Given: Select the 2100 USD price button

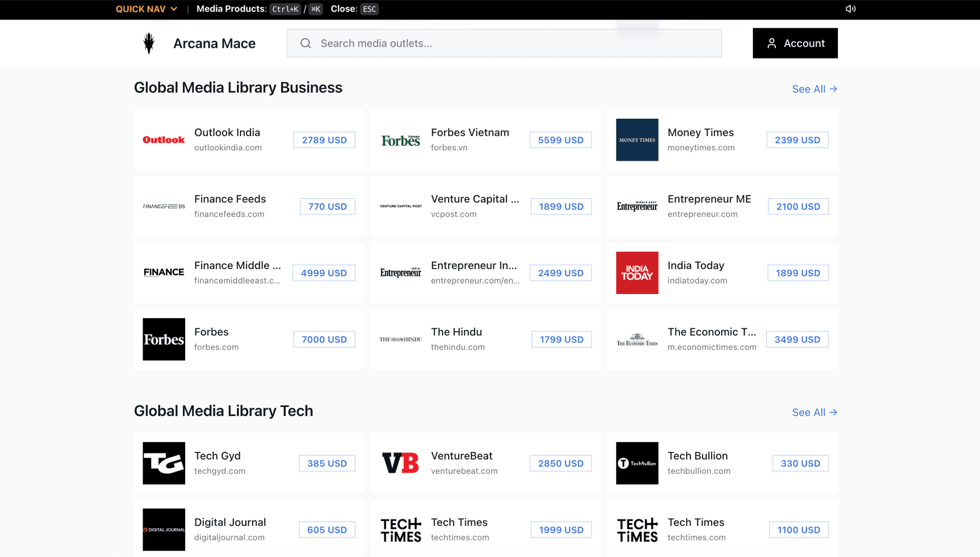Looking at the screenshot, I should point(798,206).
